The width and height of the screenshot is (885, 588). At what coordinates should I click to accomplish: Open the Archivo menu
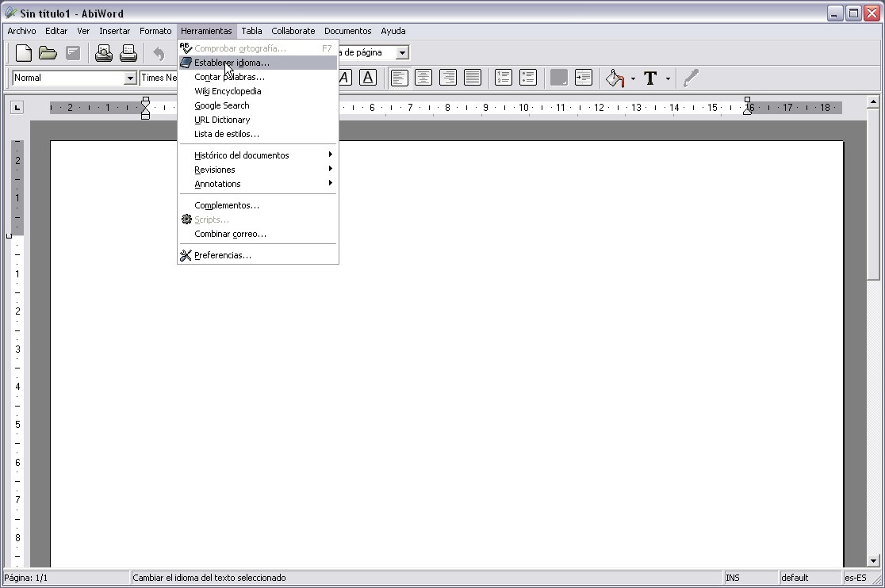21,31
